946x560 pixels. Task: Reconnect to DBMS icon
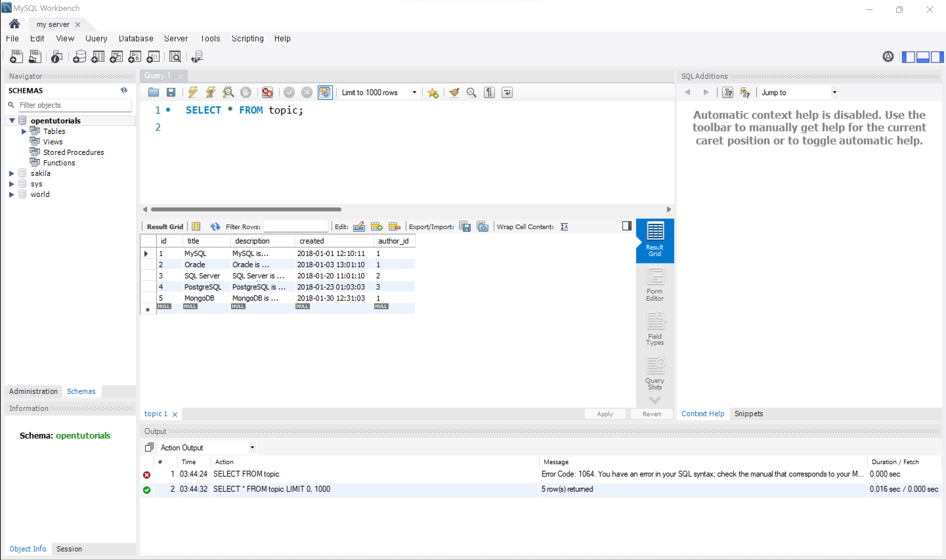pos(197,56)
